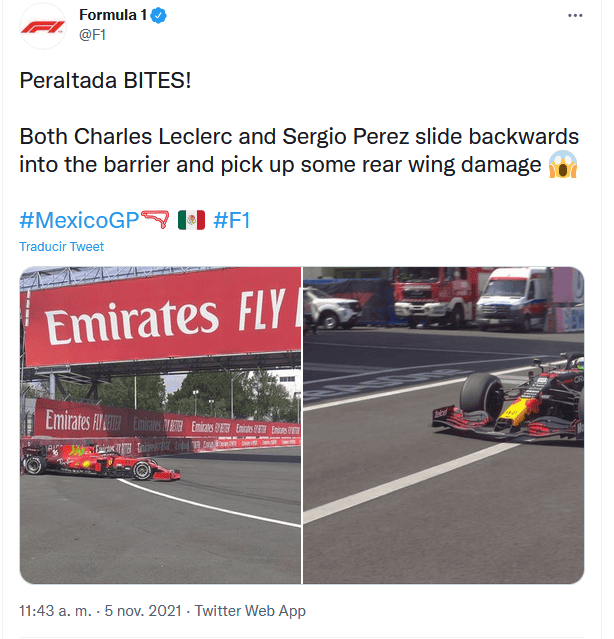Viewport: 614px width, 639px height.
Task: Open the tweet's more options menu
Action: (574, 15)
